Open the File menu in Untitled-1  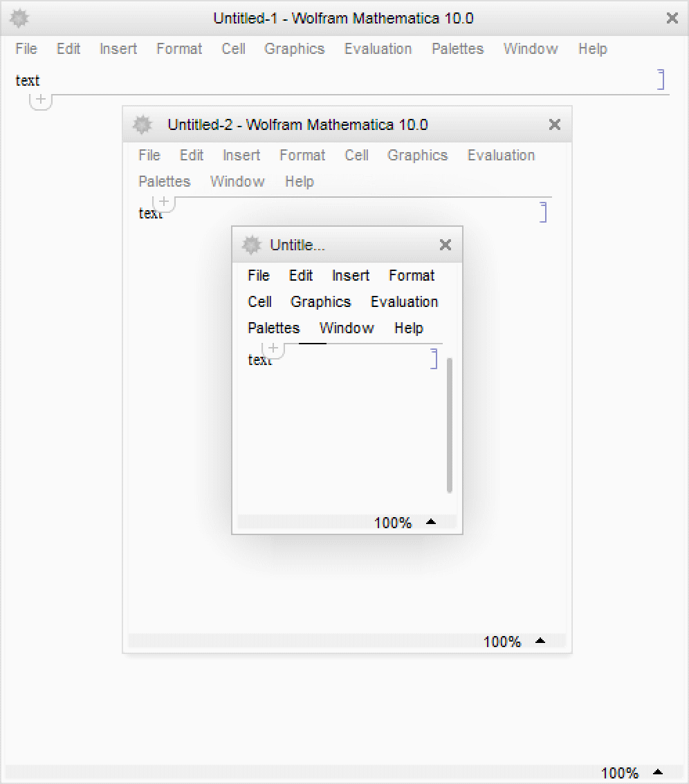pos(26,49)
